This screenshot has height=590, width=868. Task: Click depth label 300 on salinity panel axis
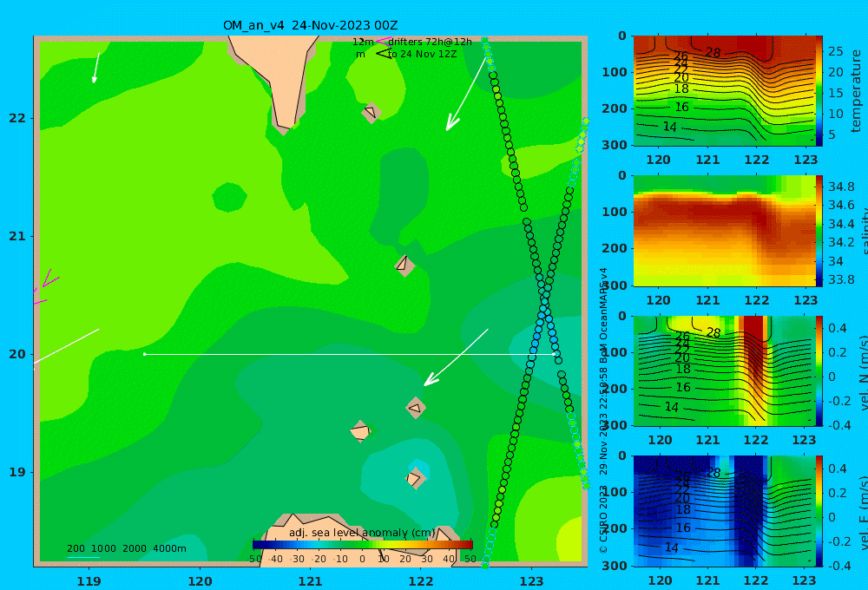click(615, 285)
